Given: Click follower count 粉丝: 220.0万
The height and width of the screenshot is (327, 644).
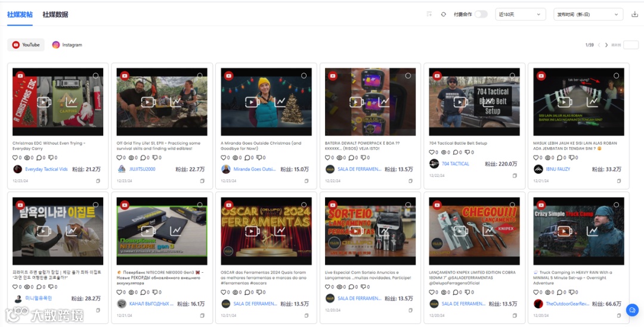Looking at the screenshot, I should click(x=501, y=164).
